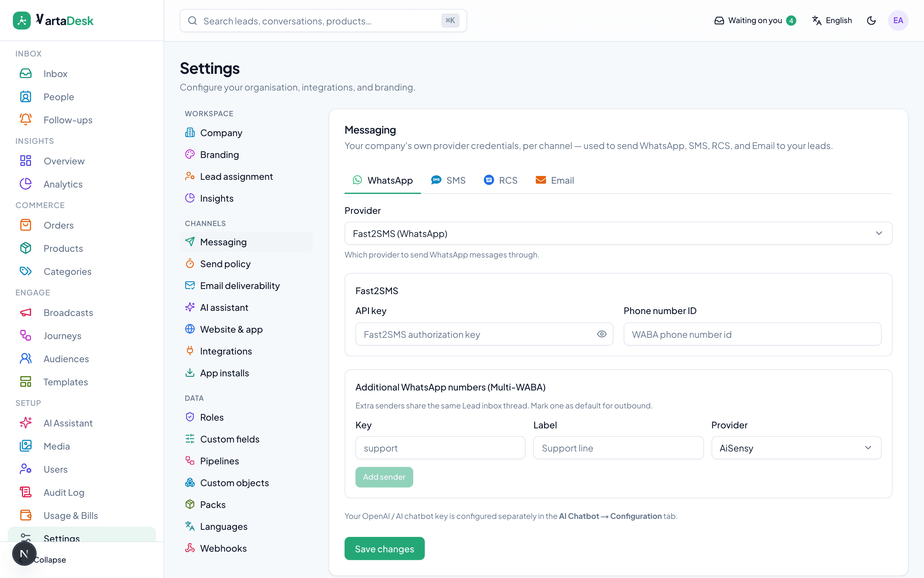Click the EA user avatar
The height and width of the screenshot is (578, 924).
(x=898, y=21)
